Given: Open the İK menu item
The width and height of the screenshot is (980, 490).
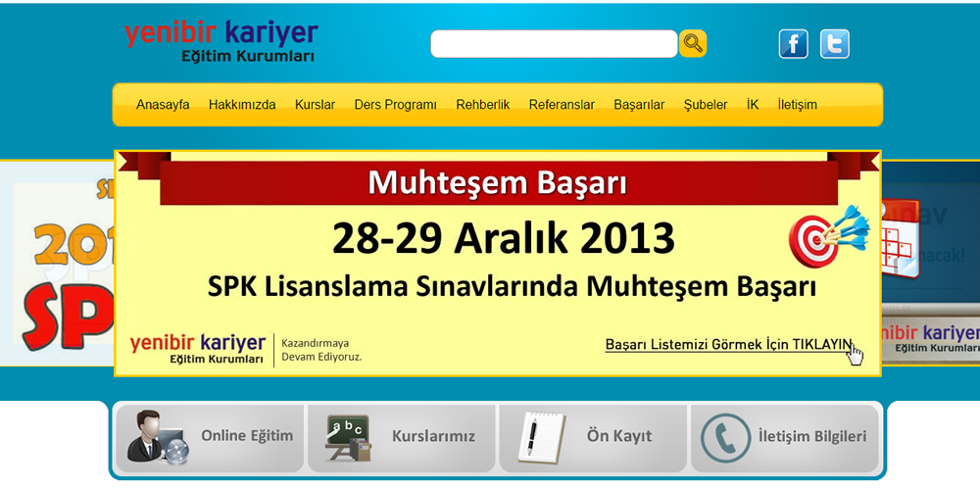Looking at the screenshot, I should 753,105.
